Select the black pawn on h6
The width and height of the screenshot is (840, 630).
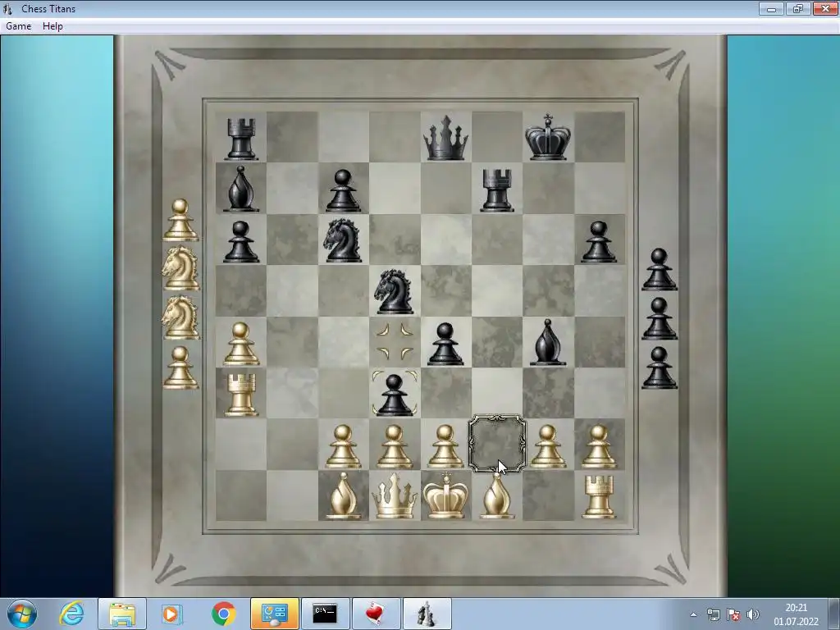point(599,242)
